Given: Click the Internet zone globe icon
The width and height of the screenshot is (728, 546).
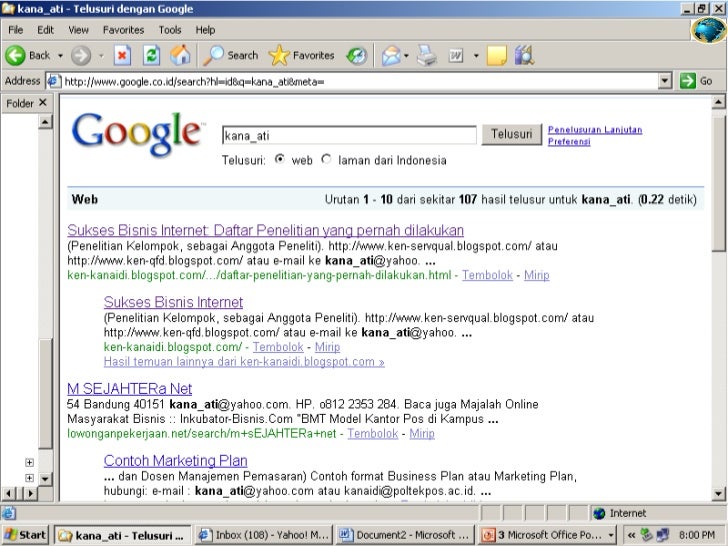Looking at the screenshot, I should (x=599, y=513).
